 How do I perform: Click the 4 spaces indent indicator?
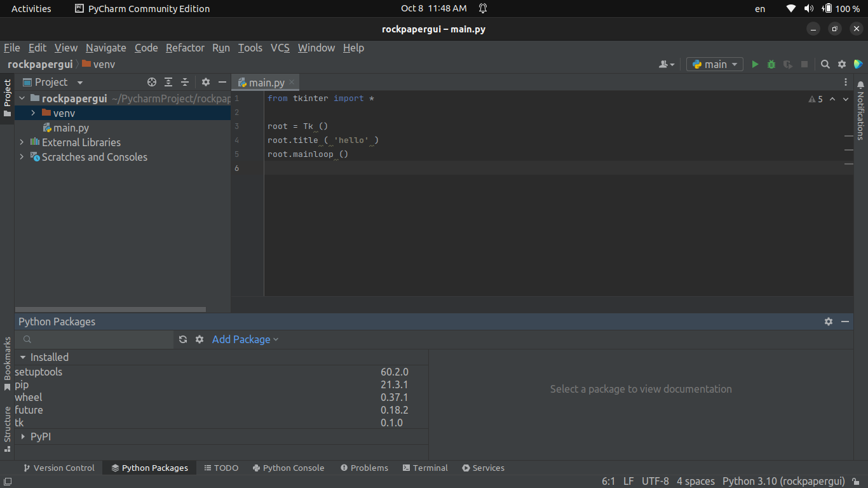tap(696, 481)
